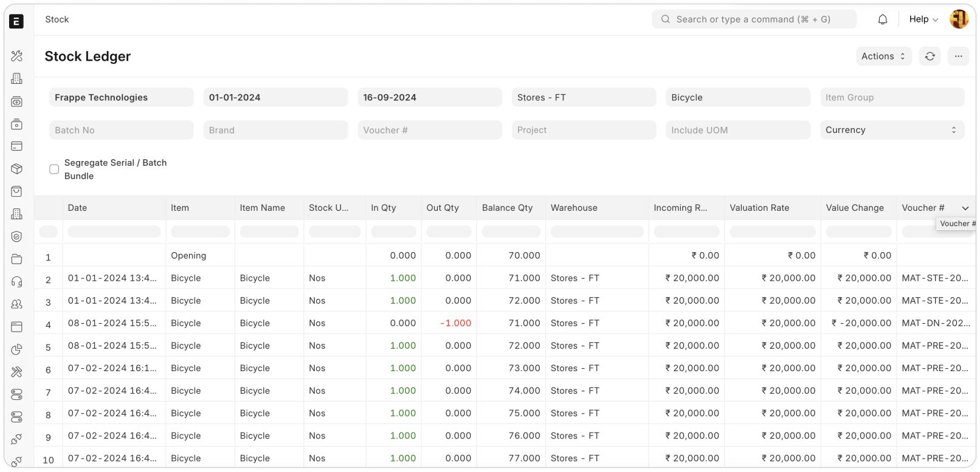Open the Help menu
Image resolution: width=980 pixels, height=472 pixels.
coord(923,19)
